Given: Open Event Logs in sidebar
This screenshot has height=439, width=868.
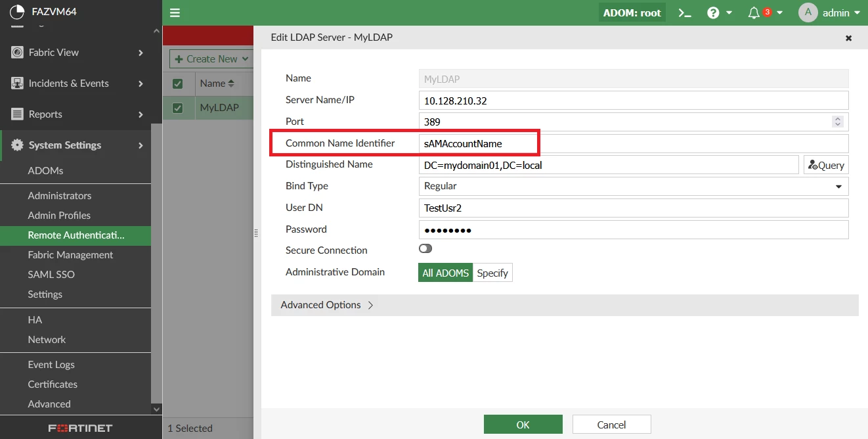Looking at the screenshot, I should (x=51, y=365).
